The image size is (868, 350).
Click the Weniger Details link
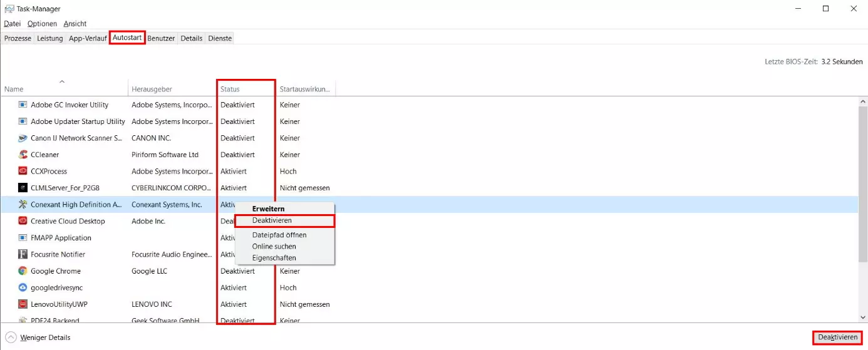[45, 337]
